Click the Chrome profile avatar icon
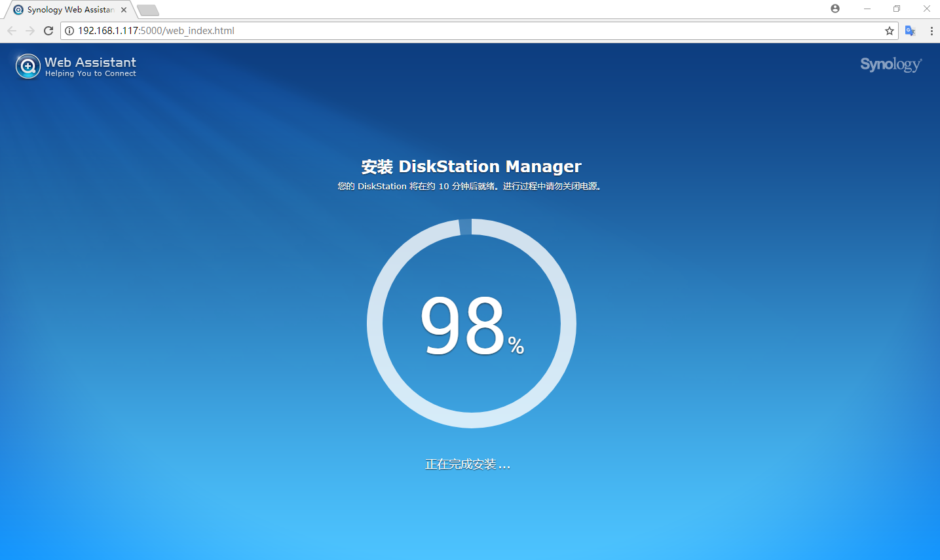The width and height of the screenshot is (940, 560). (835, 9)
